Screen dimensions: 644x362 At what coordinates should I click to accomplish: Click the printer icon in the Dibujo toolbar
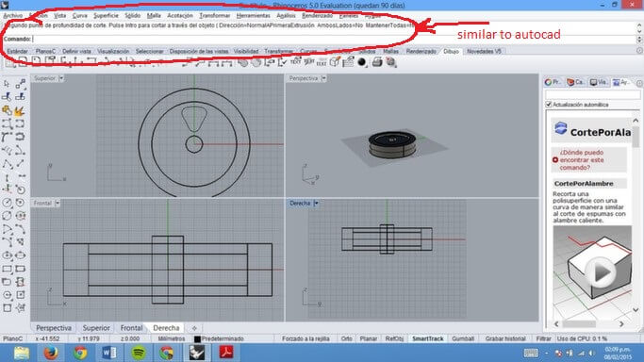377,62
